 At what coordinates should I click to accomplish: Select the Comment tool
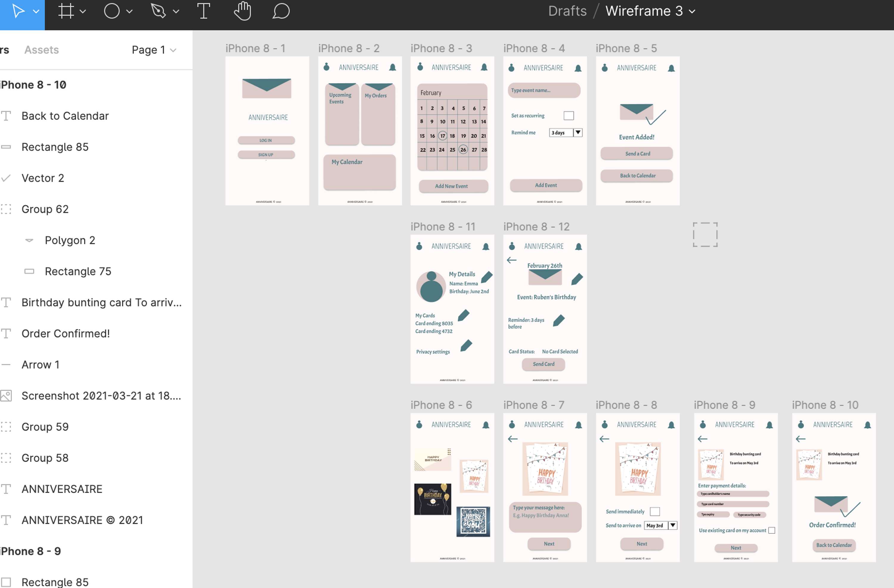coord(281,11)
